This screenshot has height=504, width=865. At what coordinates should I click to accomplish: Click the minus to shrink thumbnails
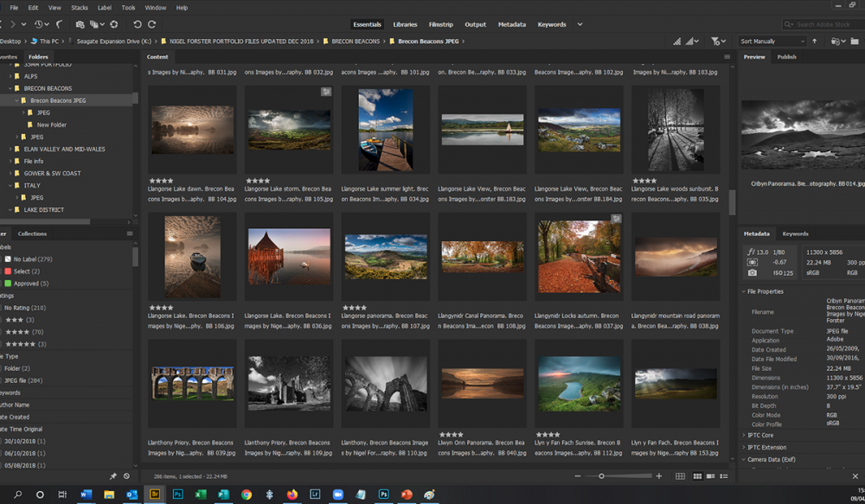[x=578, y=475]
